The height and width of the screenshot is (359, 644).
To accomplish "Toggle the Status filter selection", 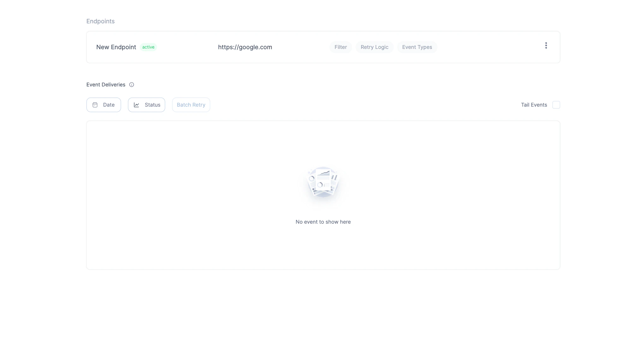I will click(146, 105).
